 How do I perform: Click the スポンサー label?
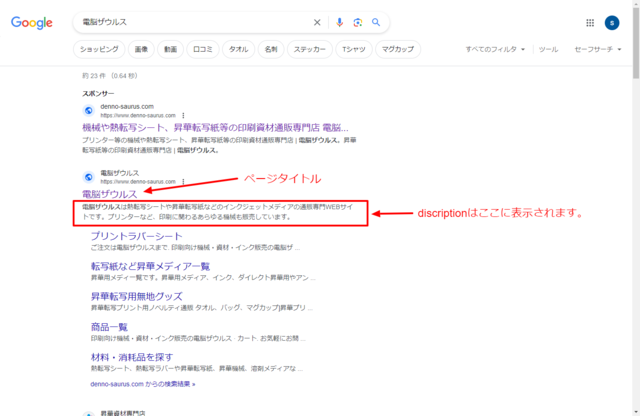[98, 93]
